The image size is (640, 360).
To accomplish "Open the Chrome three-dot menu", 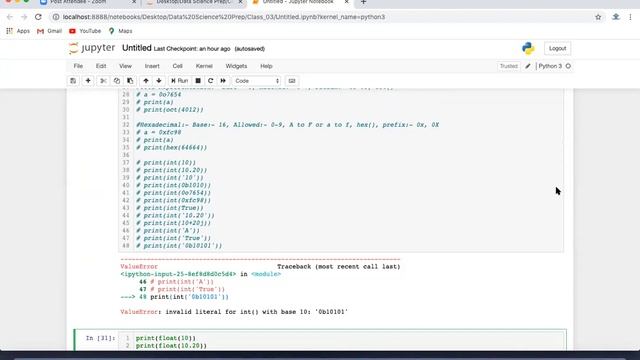I will tap(630, 17).
